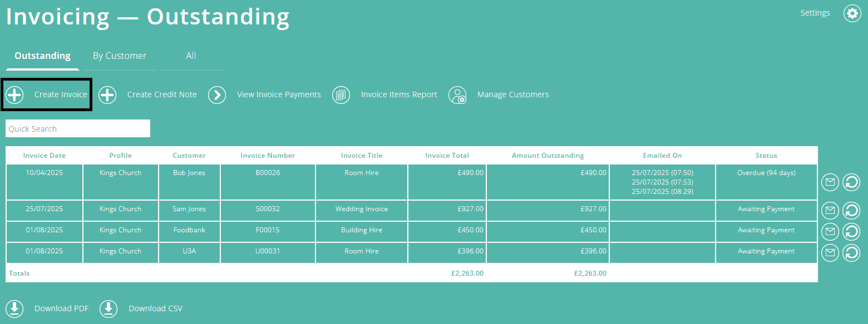Open invoice number B00026
Viewport: 868px width, 324px height.
[268, 173]
